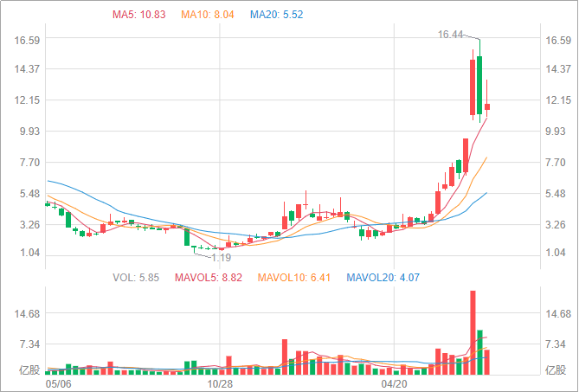Click the MAVOL20: 4.07 label
The height and width of the screenshot is (392, 579).
(x=383, y=278)
